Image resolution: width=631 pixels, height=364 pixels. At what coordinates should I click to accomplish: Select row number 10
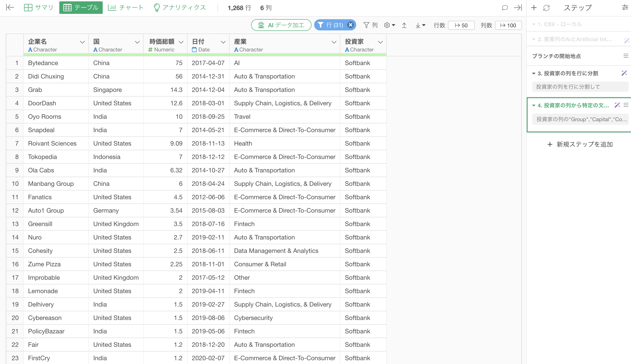pyautogui.click(x=15, y=184)
